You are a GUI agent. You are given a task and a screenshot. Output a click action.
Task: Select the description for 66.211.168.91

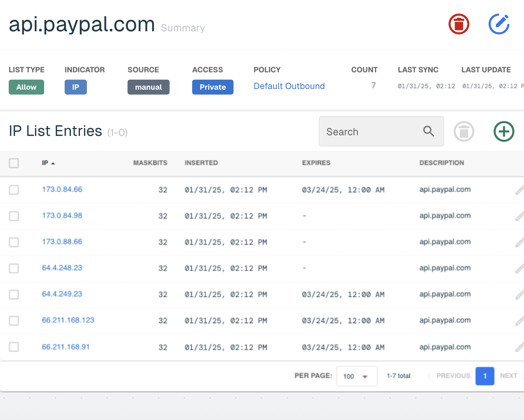pos(445,347)
